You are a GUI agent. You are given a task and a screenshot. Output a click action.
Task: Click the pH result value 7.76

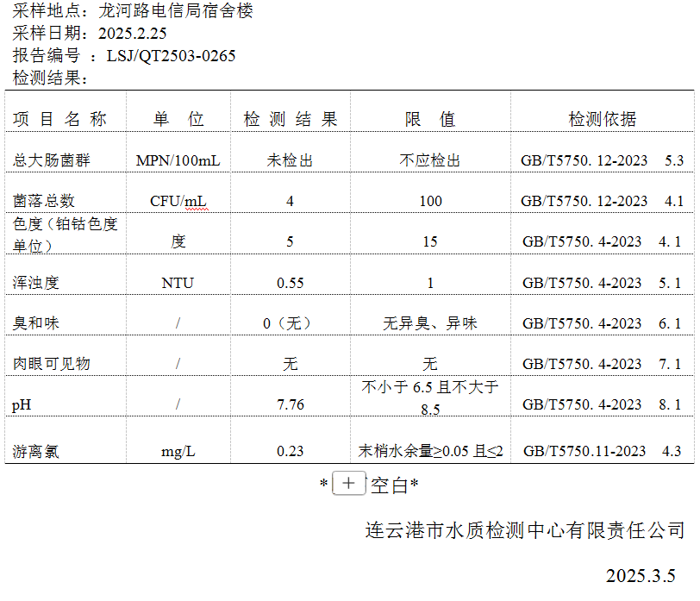pos(291,404)
